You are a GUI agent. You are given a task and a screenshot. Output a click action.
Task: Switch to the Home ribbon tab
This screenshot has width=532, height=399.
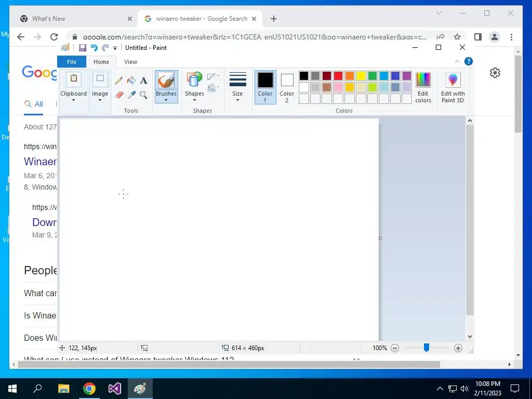point(101,62)
